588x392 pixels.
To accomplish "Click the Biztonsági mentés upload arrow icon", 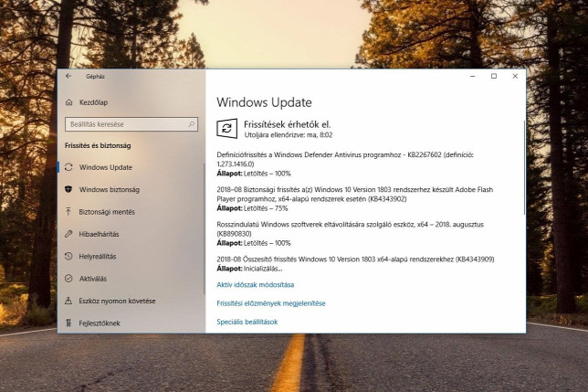I will (68, 212).
